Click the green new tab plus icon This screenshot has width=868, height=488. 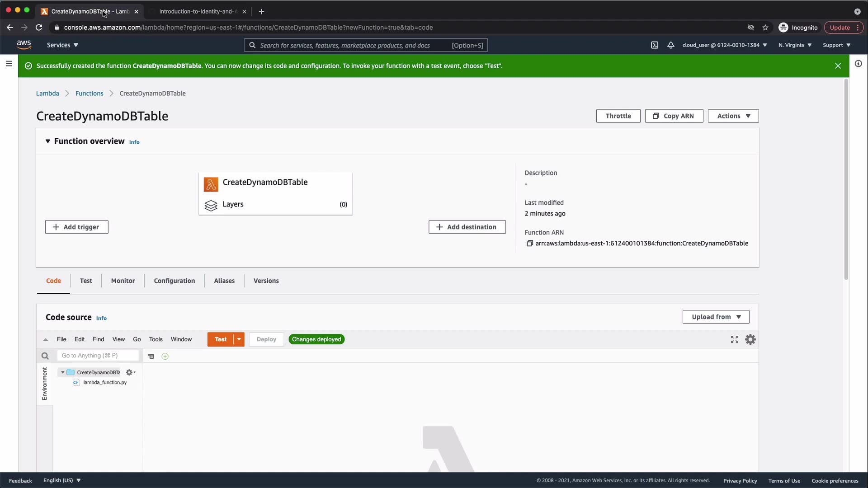[165, 357]
